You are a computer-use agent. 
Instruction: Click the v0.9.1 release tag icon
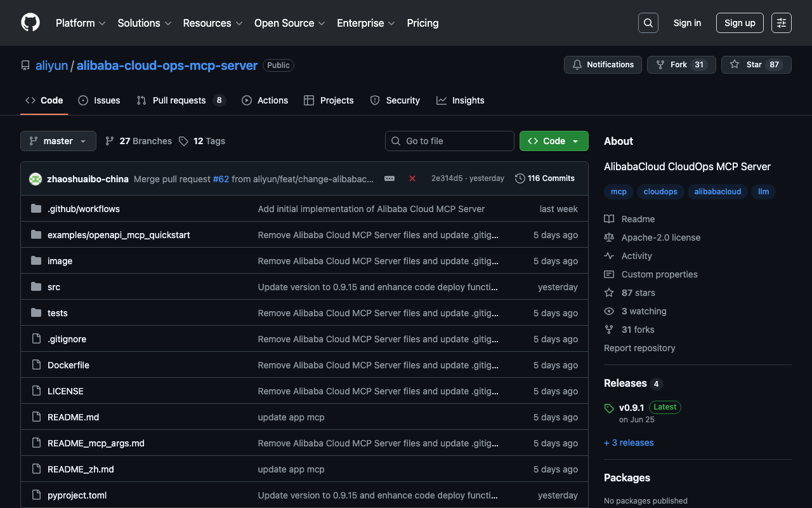609,408
